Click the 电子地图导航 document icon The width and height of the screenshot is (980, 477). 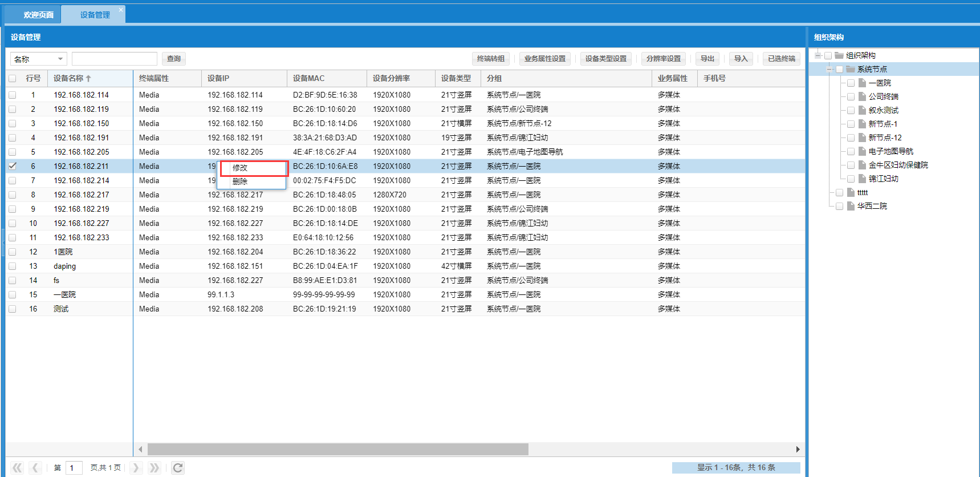[x=862, y=151]
